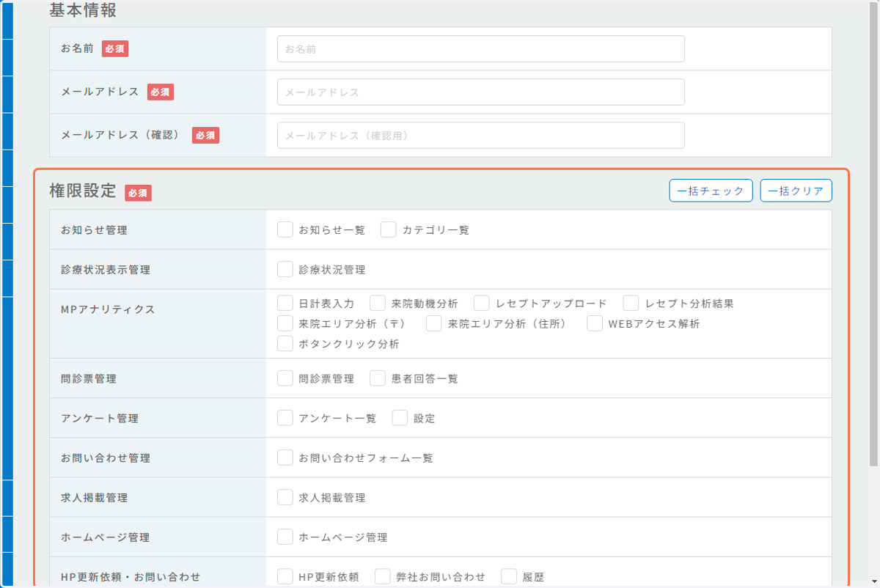Click the お問い合わせ管理 row label

pyautogui.click(x=106, y=458)
